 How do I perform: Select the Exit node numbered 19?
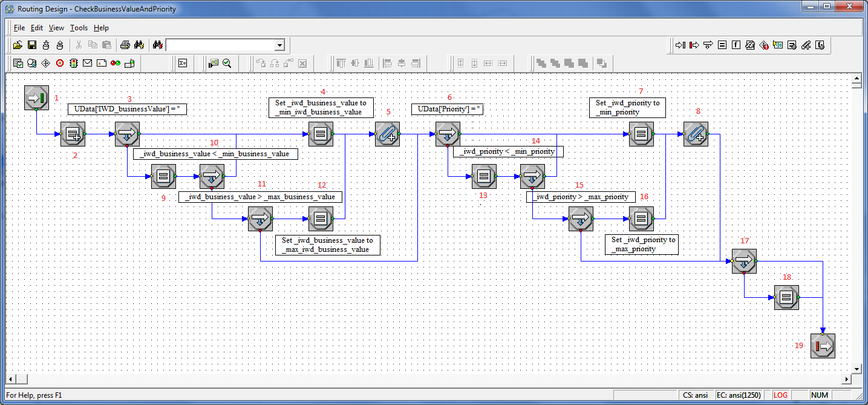pyautogui.click(x=823, y=346)
